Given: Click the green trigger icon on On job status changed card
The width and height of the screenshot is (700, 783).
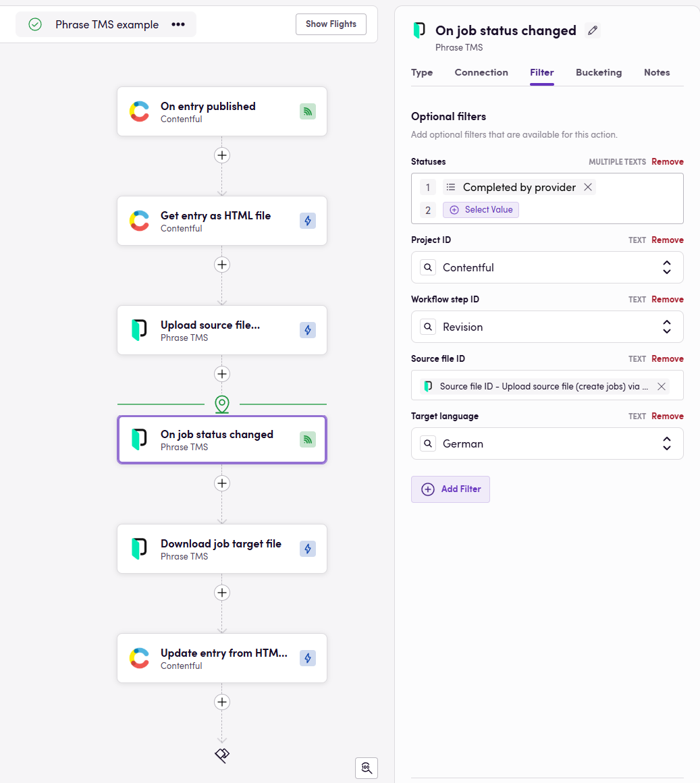Looking at the screenshot, I should point(308,439).
